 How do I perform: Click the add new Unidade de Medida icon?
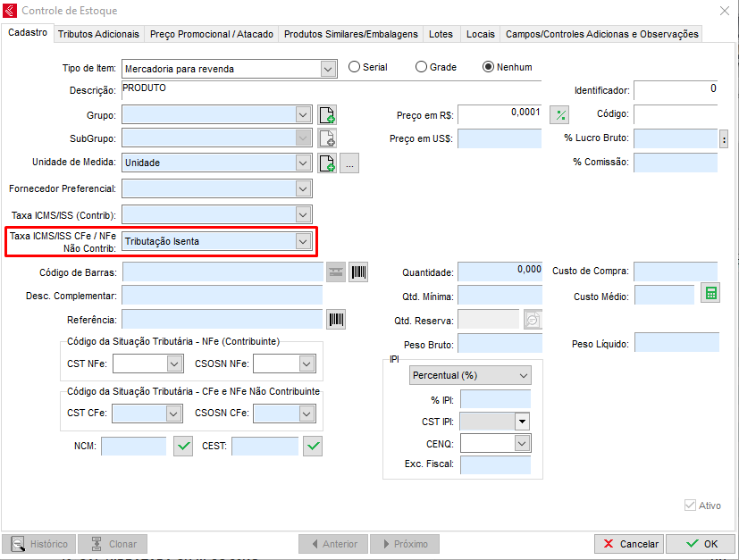[327, 163]
